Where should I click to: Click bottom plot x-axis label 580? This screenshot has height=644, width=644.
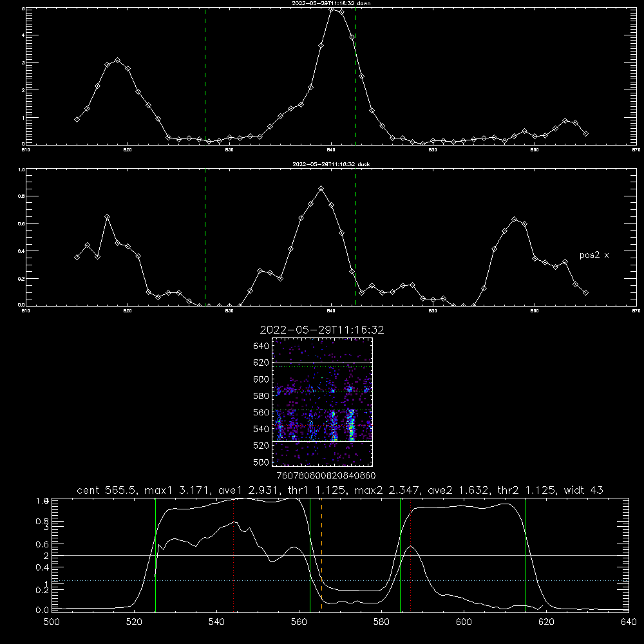381,622
